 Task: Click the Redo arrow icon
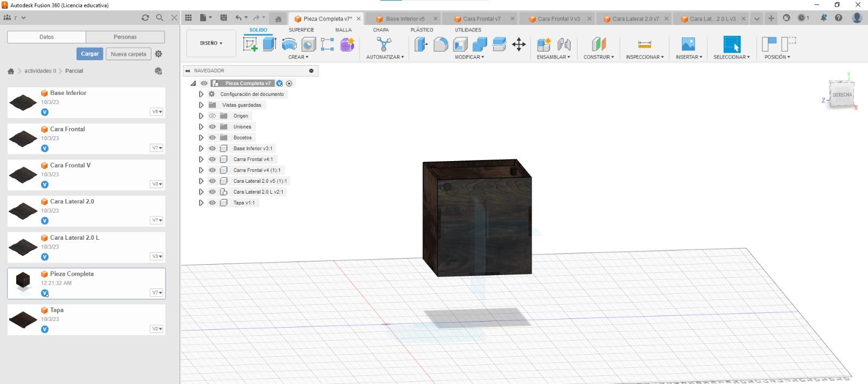click(256, 18)
